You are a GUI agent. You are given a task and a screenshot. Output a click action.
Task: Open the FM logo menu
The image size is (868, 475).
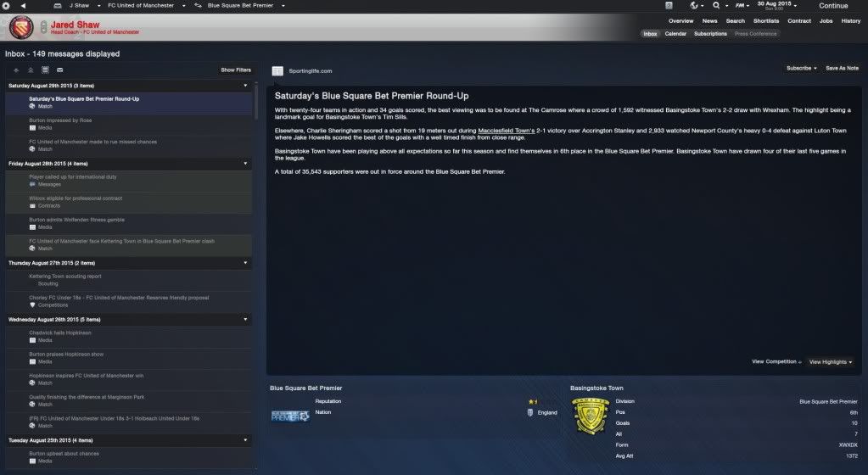tap(740, 6)
